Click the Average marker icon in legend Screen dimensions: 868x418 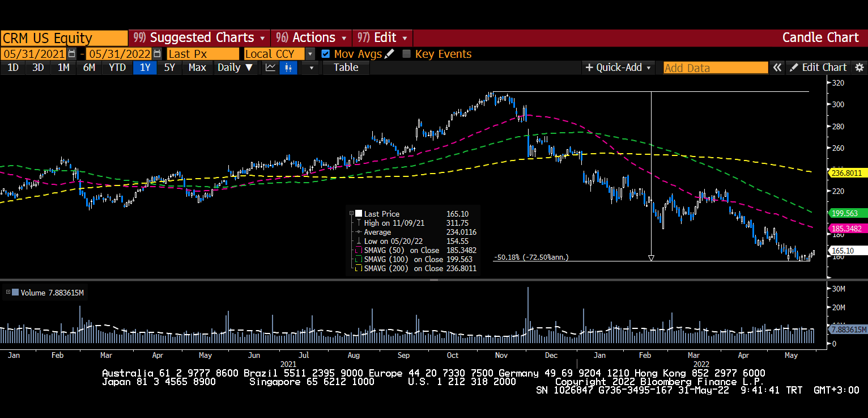point(358,232)
